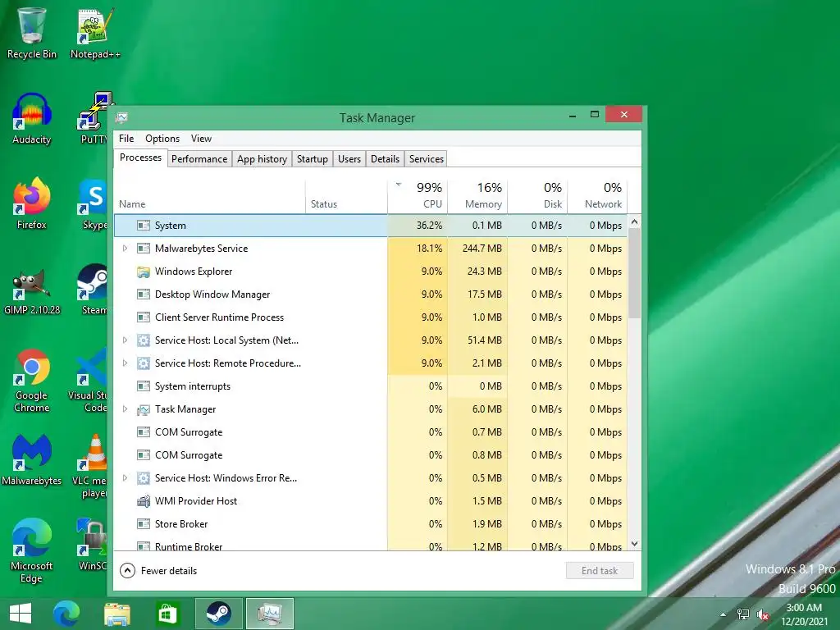Open the Windows Store taskbar icon

click(x=167, y=614)
